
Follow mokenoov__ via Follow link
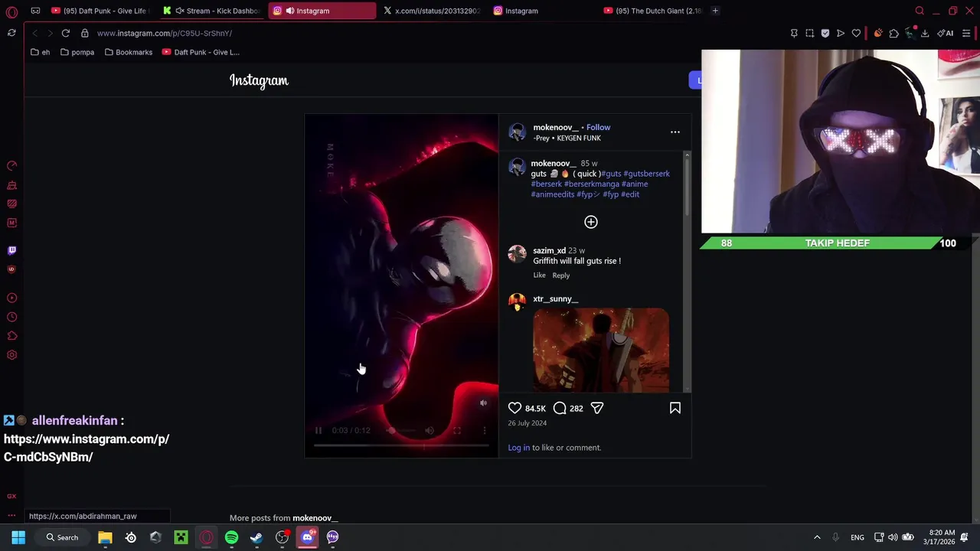(x=598, y=127)
